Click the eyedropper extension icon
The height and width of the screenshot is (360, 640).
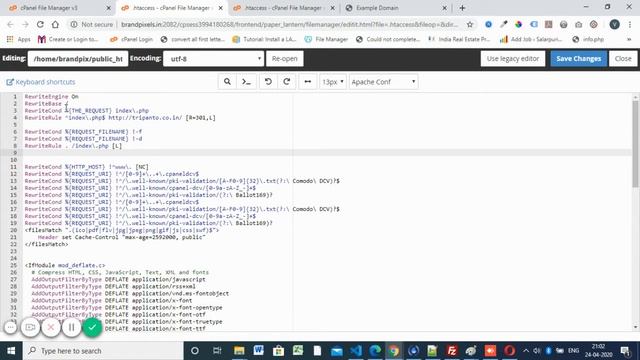[503, 24]
